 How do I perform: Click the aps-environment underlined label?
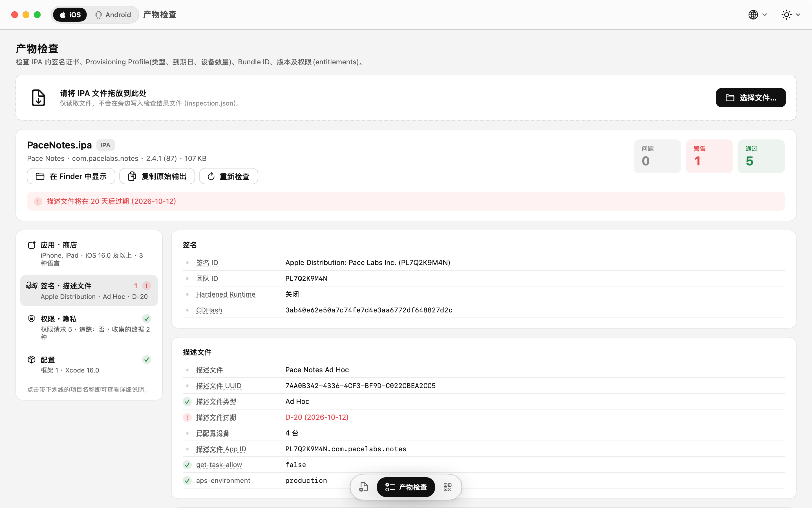223,480
